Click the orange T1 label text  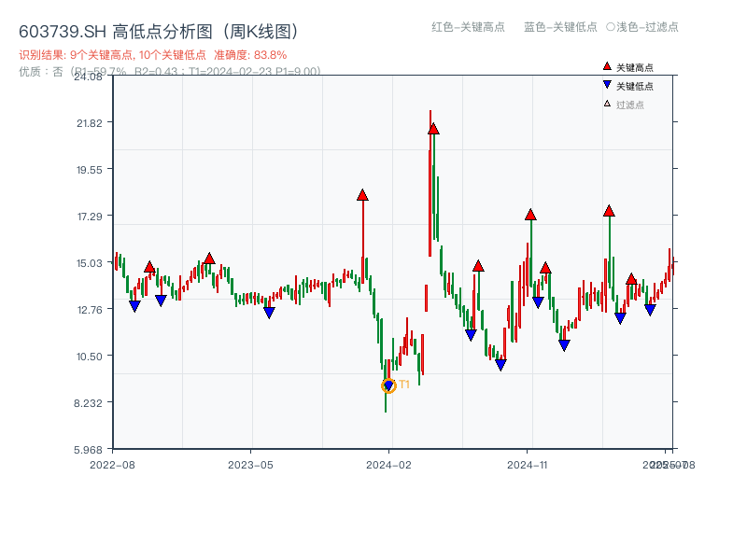[404, 385]
